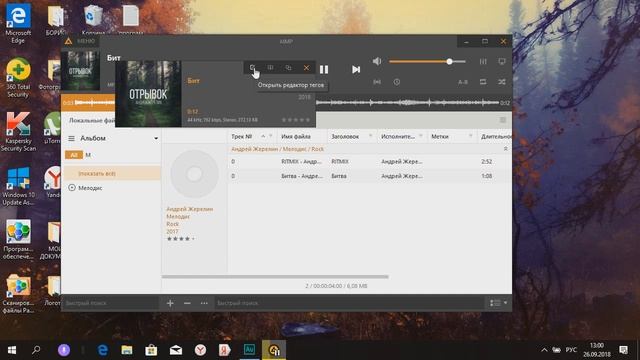
Task: Open Adobe Audition taskbar icon
Action: click(x=249, y=350)
